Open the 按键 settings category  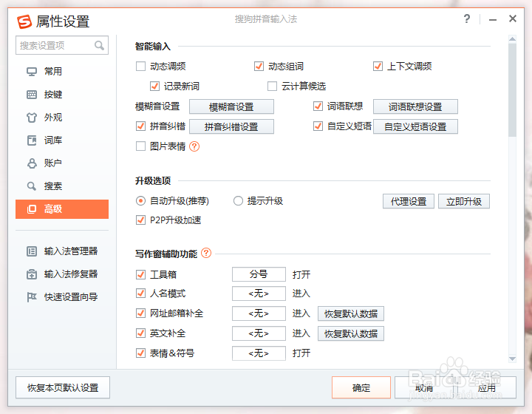tap(62, 95)
